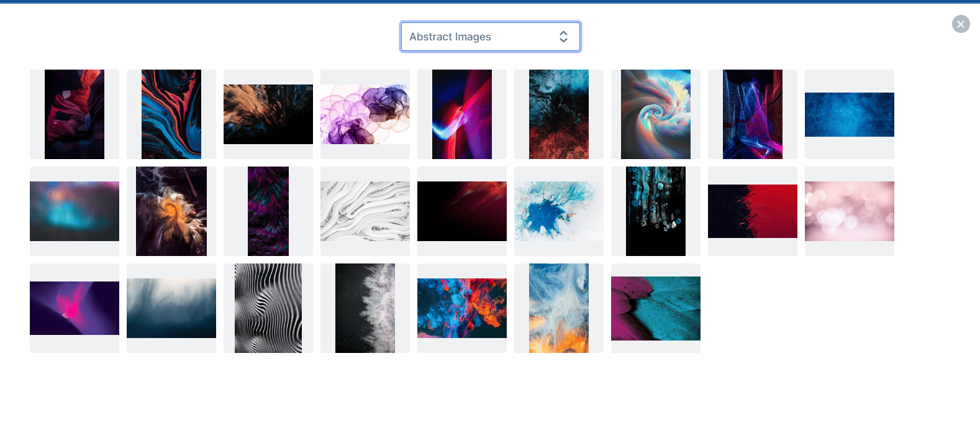This screenshot has width=980, height=430.
Task: Pick the pastel rainbow spiral thumbnail
Action: pyautogui.click(x=656, y=114)
